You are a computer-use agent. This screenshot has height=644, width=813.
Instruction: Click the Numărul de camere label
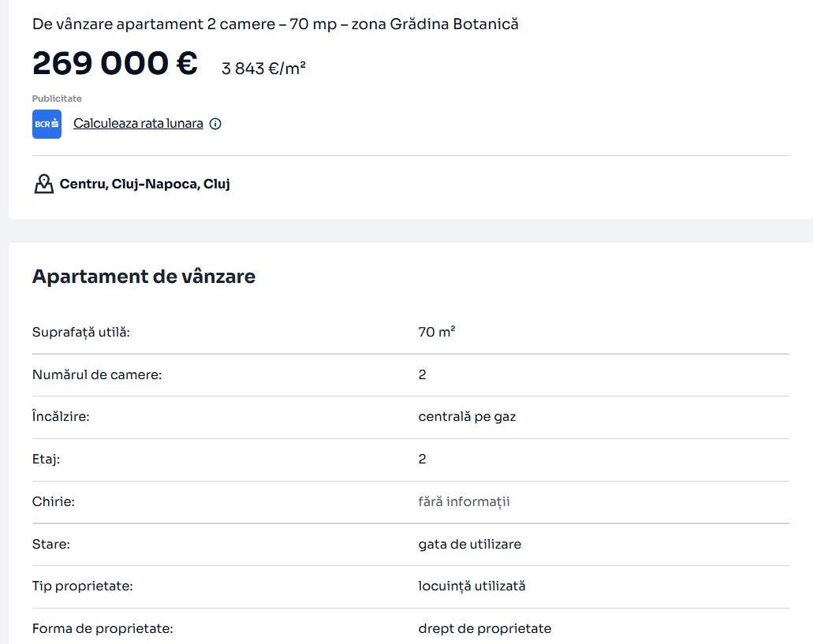[x=96, y=375]
